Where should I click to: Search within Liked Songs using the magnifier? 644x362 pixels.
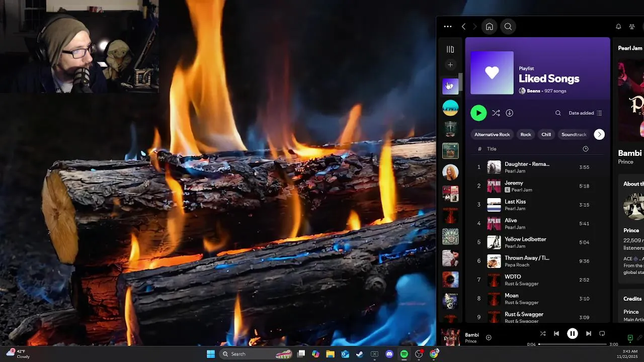tap(558, 113)
